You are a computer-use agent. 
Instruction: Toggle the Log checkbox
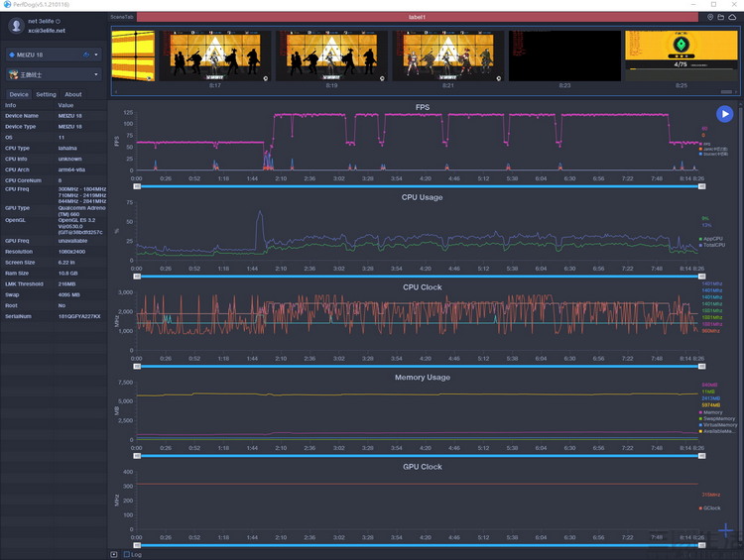(127, 554)
